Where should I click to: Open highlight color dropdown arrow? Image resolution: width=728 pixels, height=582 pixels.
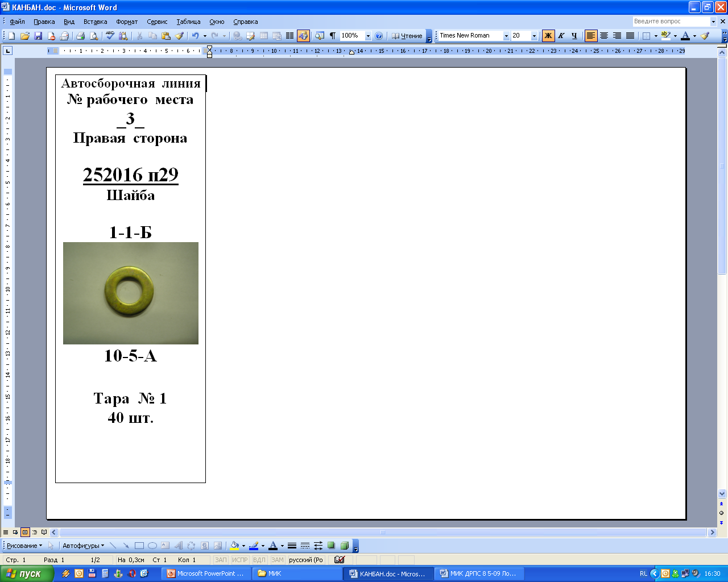(x=675, y=36)
